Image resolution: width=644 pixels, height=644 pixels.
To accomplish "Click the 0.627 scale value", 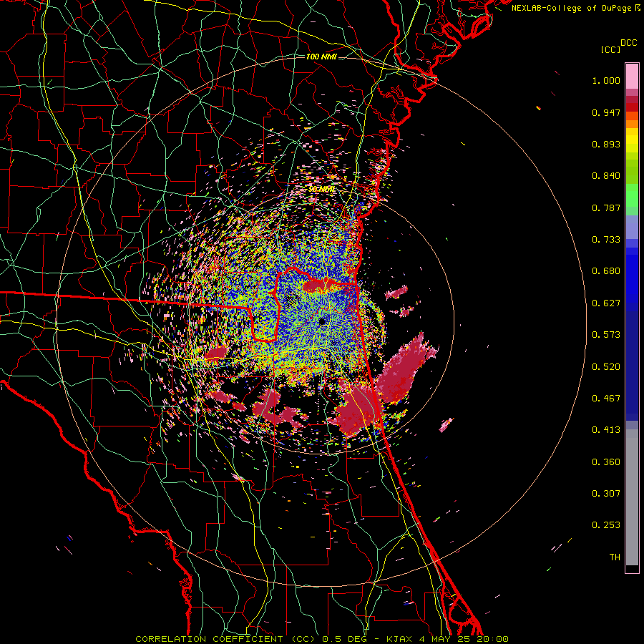I will tap(606, 303).
